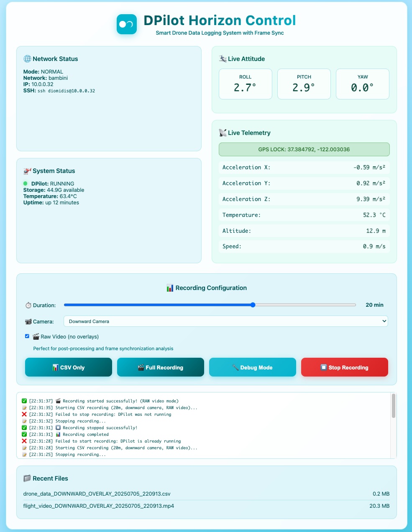The width and height of the screenshot is (412, 532).
Task: Open the Camera dropdown showing Downward Camera
Action: [226, 321]
